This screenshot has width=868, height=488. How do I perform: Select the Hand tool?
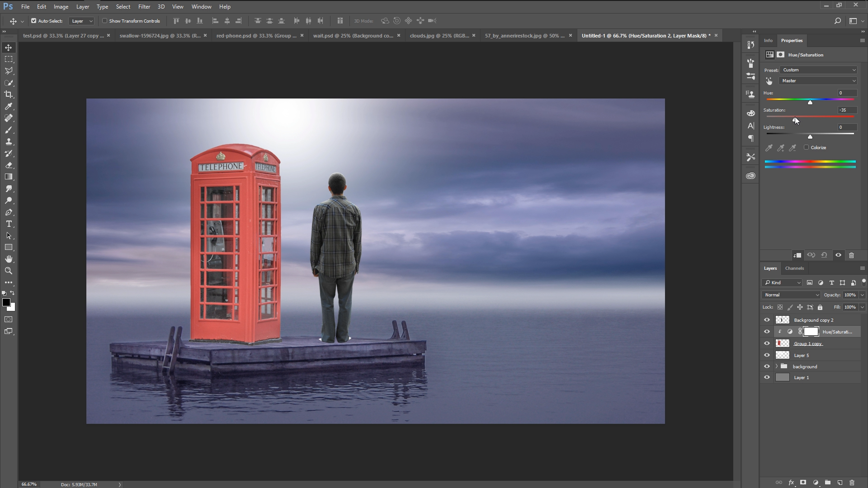click(x=9, y=259)
